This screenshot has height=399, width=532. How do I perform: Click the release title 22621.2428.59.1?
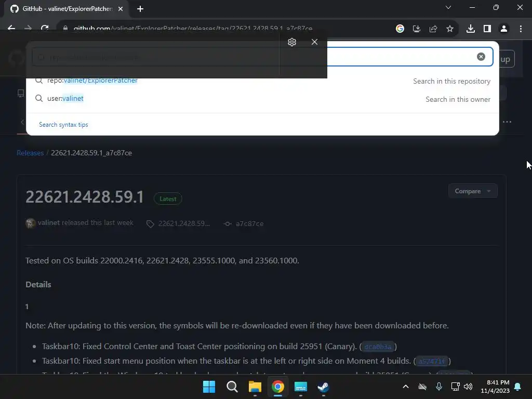tap(85, 197)
